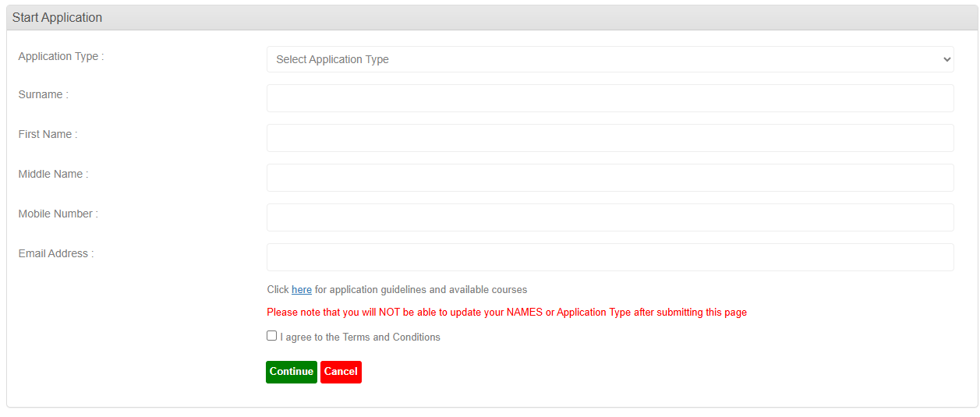Click into the First Name text box
Image resolution: width=980 pixels, height=417 pixels.
(610, 138)
